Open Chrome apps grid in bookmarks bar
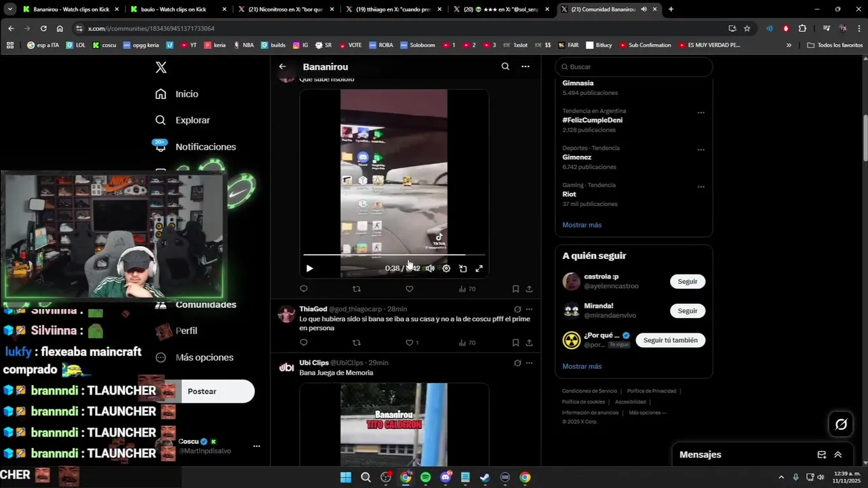The height and width of the screenshot is (488, 868). [10, 45]
